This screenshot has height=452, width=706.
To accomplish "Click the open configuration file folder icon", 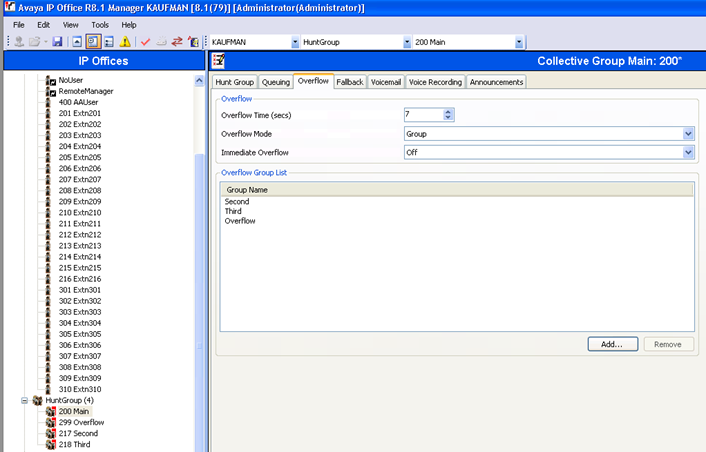I will [34, 42].
